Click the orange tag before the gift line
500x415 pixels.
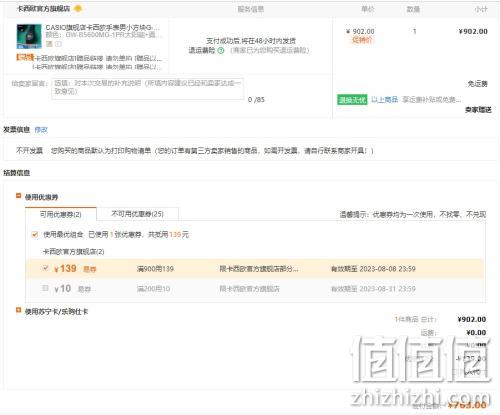[x=25, y=57]
